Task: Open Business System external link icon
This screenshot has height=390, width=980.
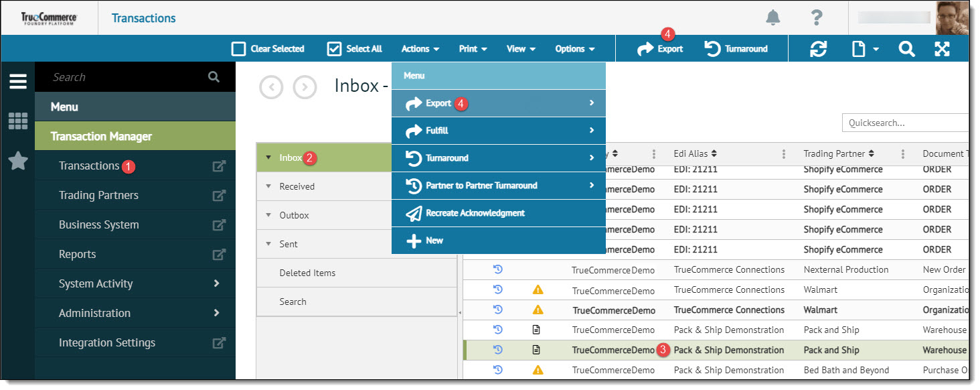Action: (219, 225)
